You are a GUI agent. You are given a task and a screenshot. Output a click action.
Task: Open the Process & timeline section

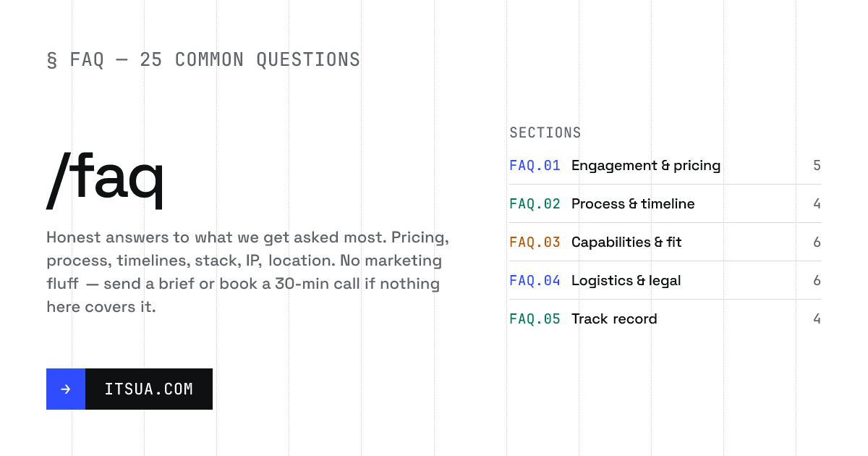coord(665,204)
